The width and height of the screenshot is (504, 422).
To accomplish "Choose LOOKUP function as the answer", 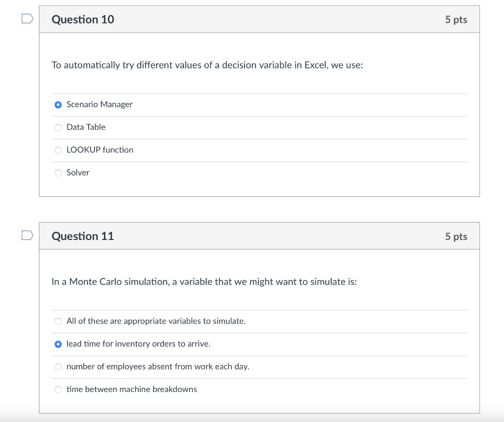I will tap(58, 150).
